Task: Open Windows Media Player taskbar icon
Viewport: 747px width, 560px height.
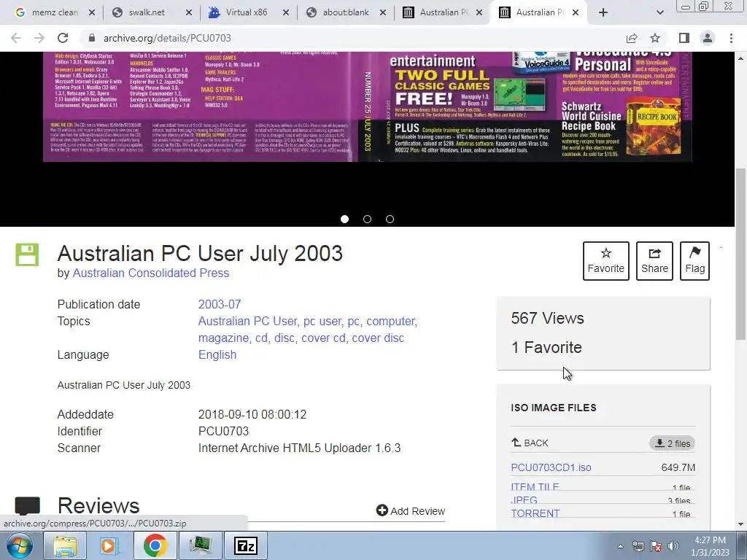Action: [x=109, y=545]
